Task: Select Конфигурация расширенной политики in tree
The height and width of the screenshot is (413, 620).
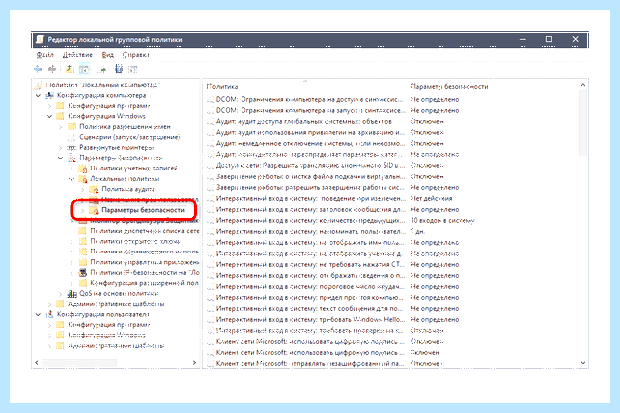Action: point(144,283)
